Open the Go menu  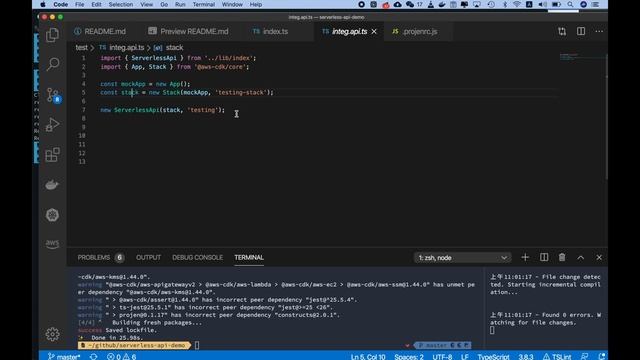[x=164, y=4]
